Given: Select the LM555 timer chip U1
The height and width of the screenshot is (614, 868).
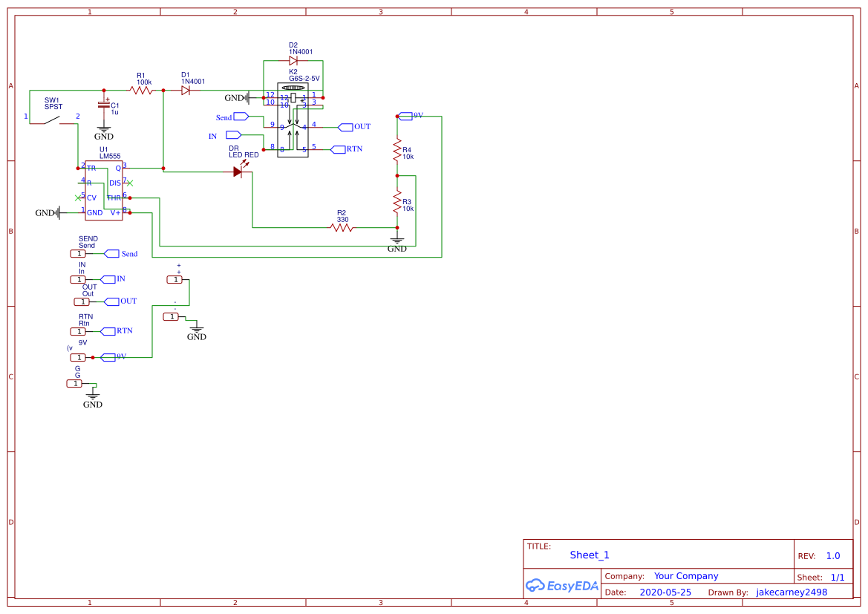Looking at the screenshot, I should tap(104, 190).
